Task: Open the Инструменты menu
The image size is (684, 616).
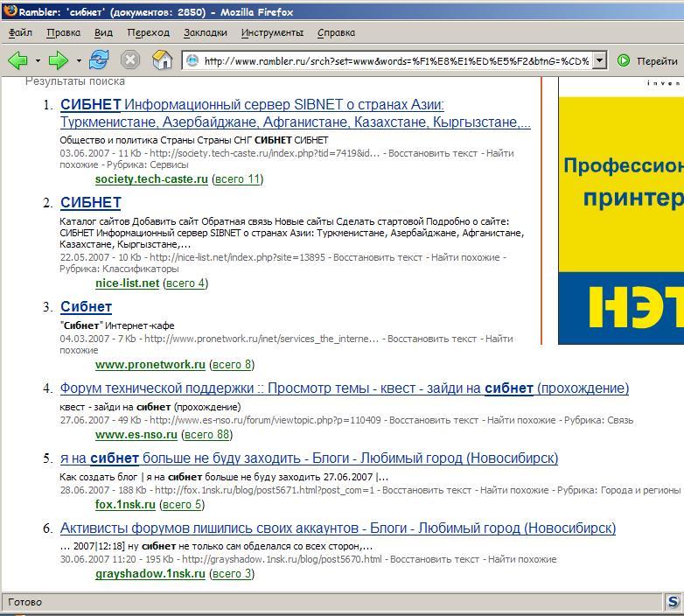Action: [272, 32]
